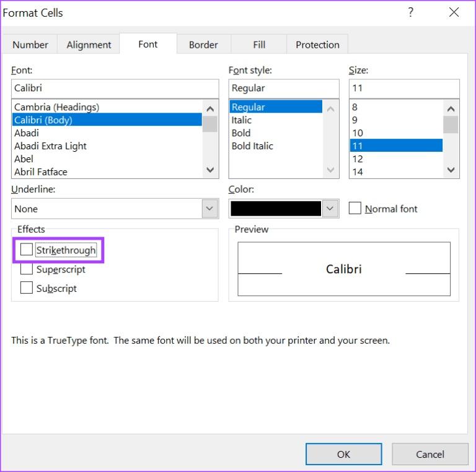
Task: Pick Bold Italic font style
Action: click(276, 146)
